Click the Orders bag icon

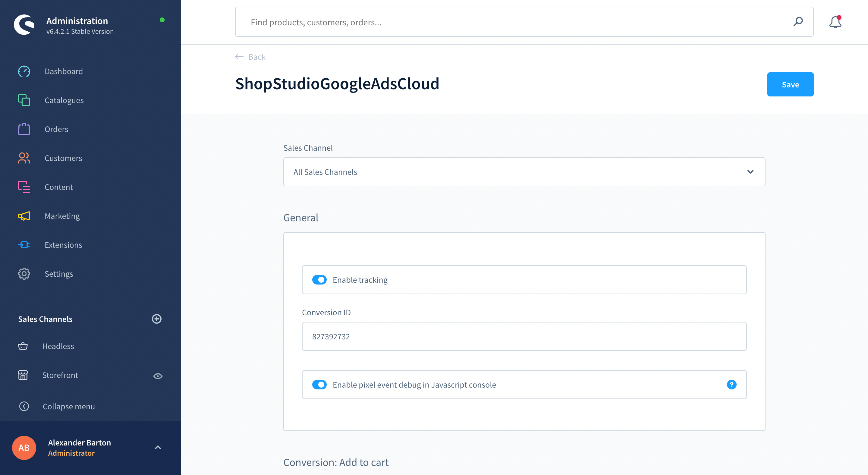(24, 129)
